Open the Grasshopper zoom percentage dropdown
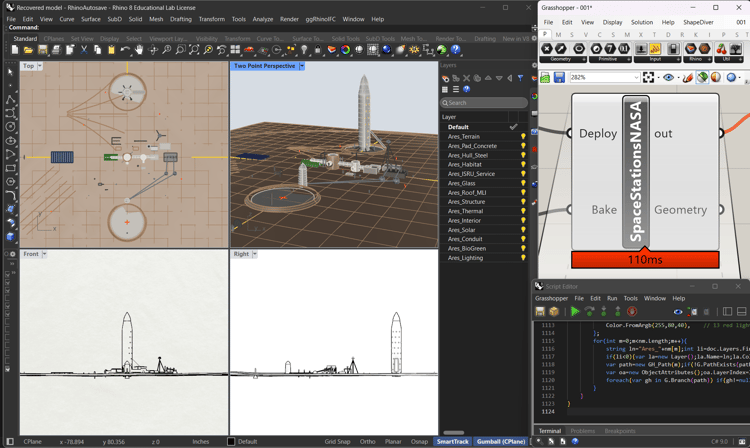 click(635, 77)
